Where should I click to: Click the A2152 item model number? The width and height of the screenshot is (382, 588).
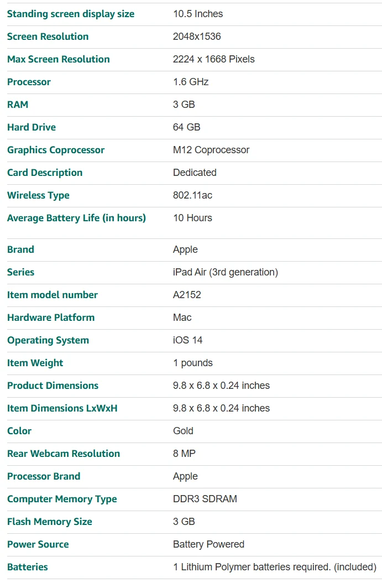pyautogui.click(x=187, y=295)
